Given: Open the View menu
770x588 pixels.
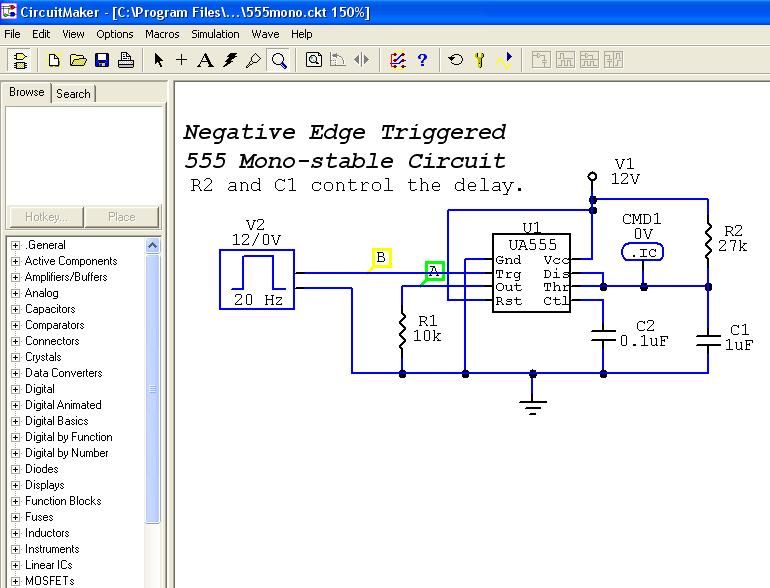Looking at the screenshot, I should 73,34.
